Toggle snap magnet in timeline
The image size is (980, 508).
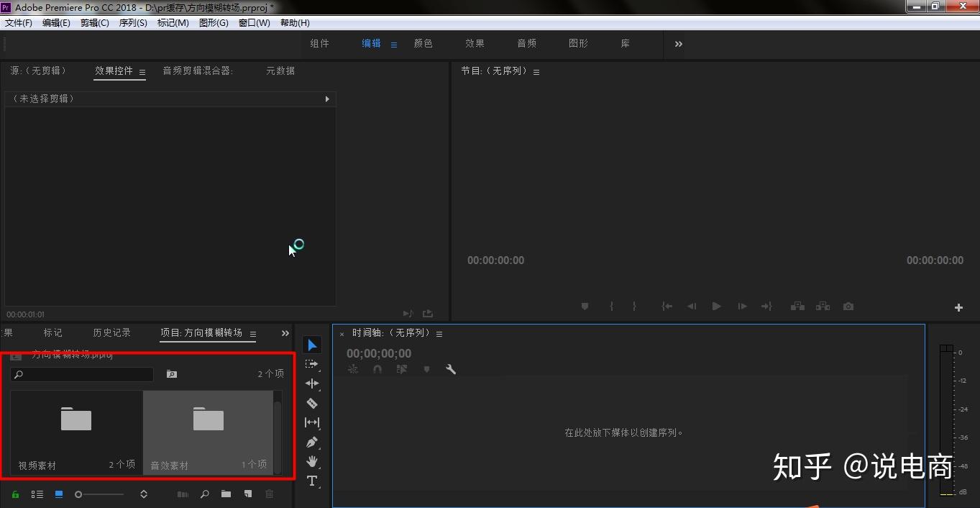(x=377, y=369)
